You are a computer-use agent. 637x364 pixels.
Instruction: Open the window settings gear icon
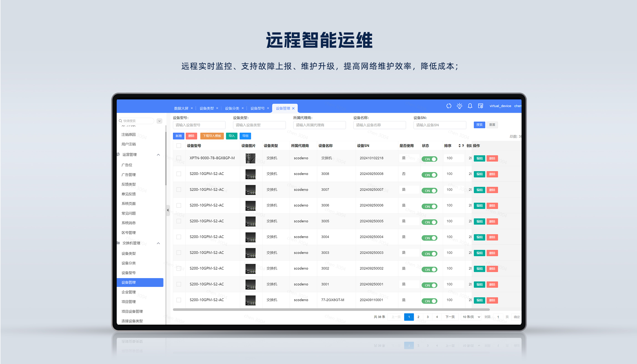[480, 106]
